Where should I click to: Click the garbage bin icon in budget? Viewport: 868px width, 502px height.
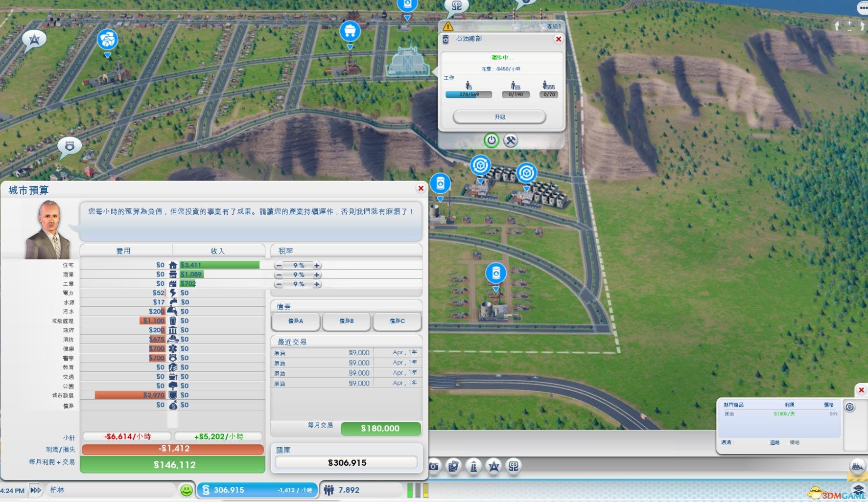(173, 320)
